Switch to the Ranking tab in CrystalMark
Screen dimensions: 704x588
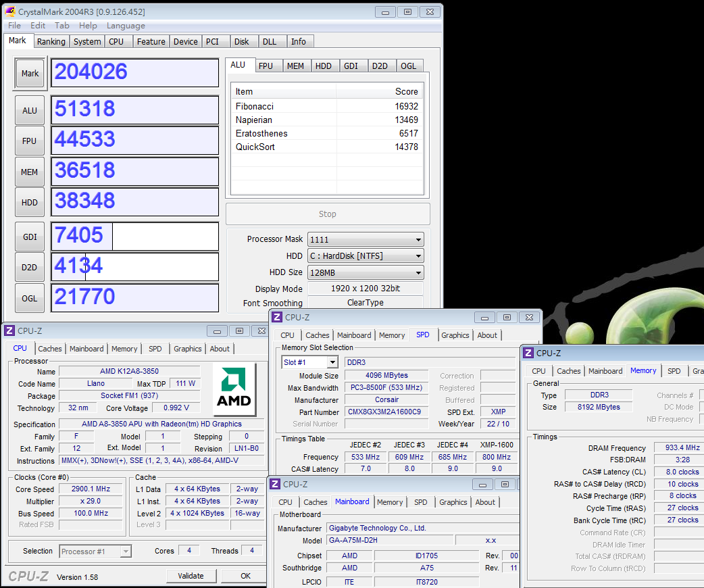51,42
